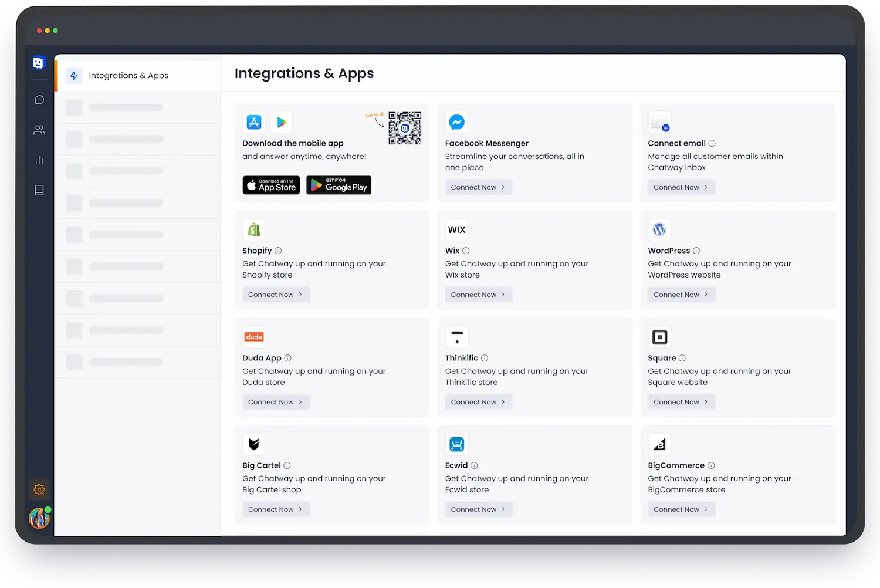880x588 pixels.
Task: Click info icon next to Thinkific
Action: coord(485,358)
